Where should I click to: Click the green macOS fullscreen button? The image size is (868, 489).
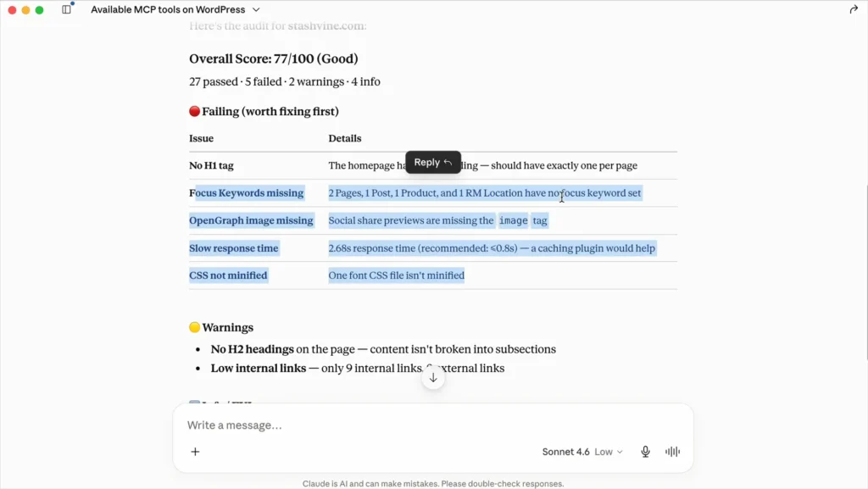coord(39,10)
